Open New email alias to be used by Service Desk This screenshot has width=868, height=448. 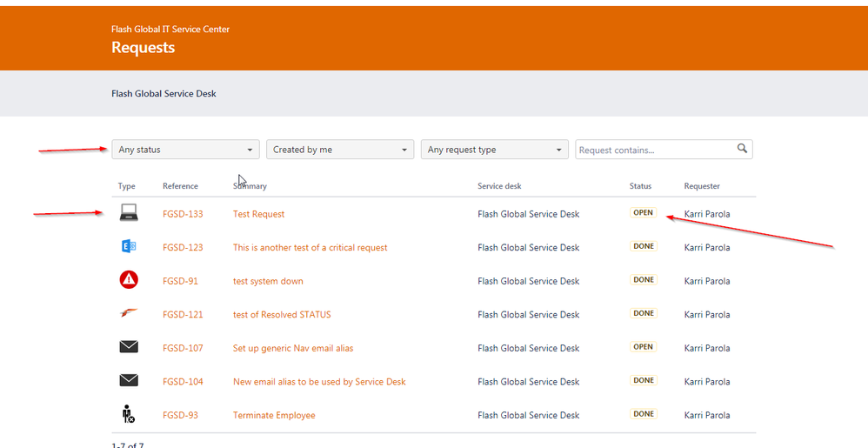pos(319,382)
